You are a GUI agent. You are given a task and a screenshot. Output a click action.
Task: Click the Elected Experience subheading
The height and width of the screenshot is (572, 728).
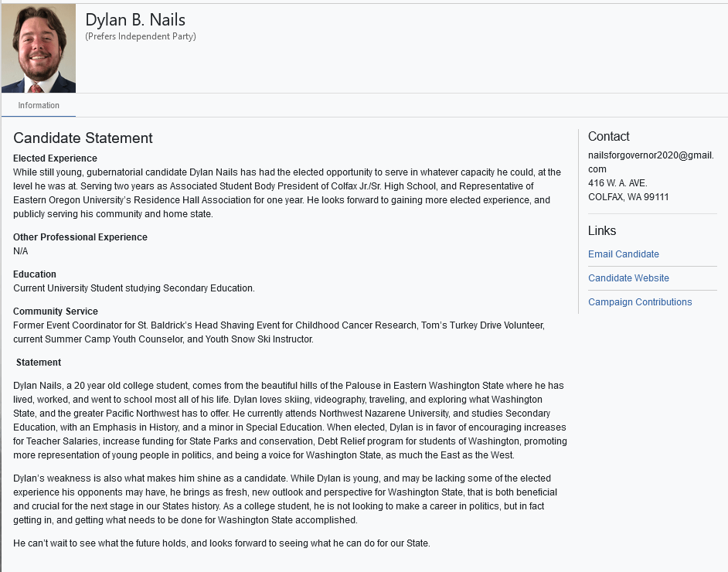(x=55, y=158)
